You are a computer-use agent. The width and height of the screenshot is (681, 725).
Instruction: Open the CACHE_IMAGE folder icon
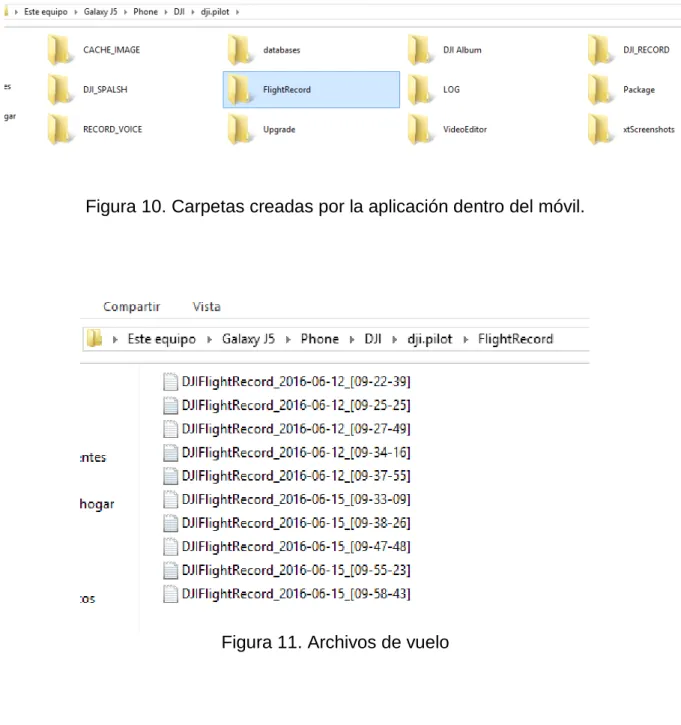[60, 50]
